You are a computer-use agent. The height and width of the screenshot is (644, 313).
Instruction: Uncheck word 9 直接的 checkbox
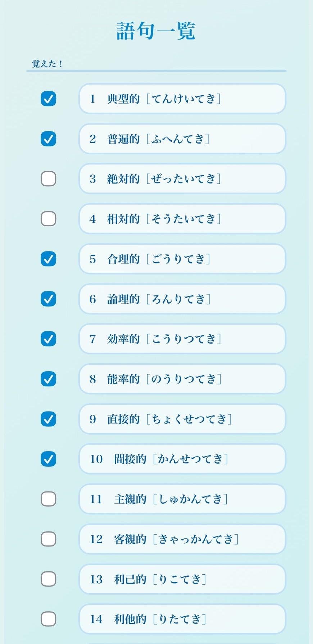(49, 419)
